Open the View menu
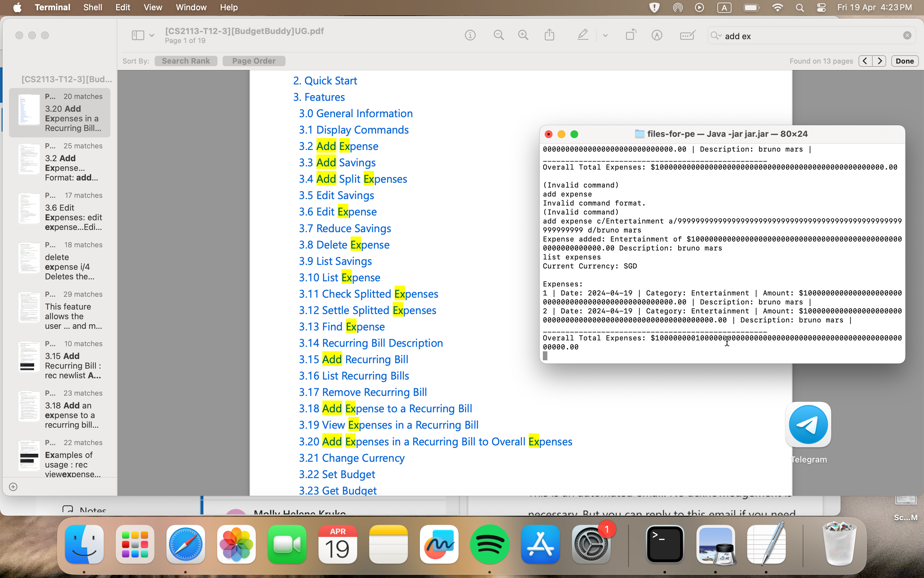The height and width of the screenshot is (578, 924). pyautogui.click(x=153, y=7)
